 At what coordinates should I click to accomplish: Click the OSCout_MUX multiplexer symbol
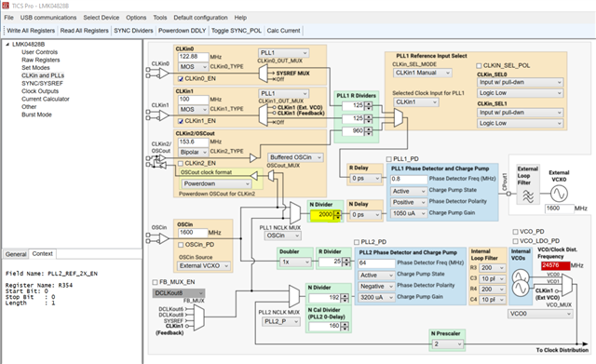[x=271, y=176]
